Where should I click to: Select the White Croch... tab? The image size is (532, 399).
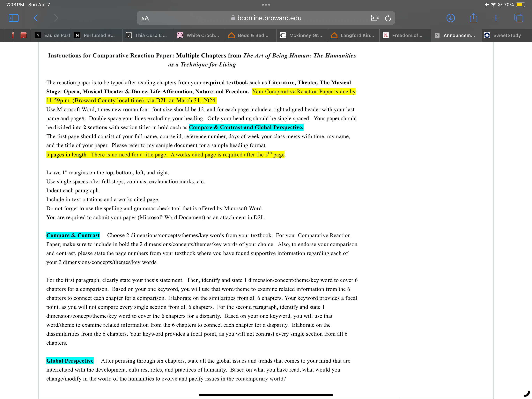[x=199, y=35]
